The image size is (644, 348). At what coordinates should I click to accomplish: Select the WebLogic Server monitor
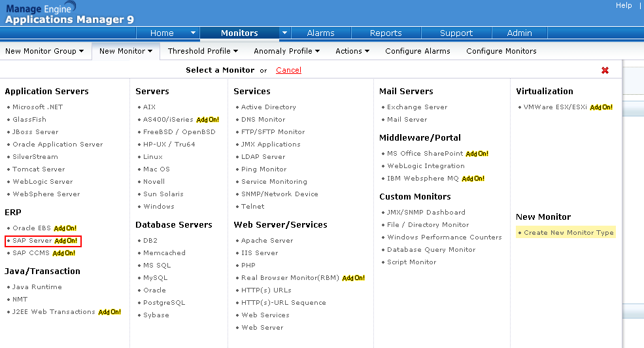pos(42,181)
